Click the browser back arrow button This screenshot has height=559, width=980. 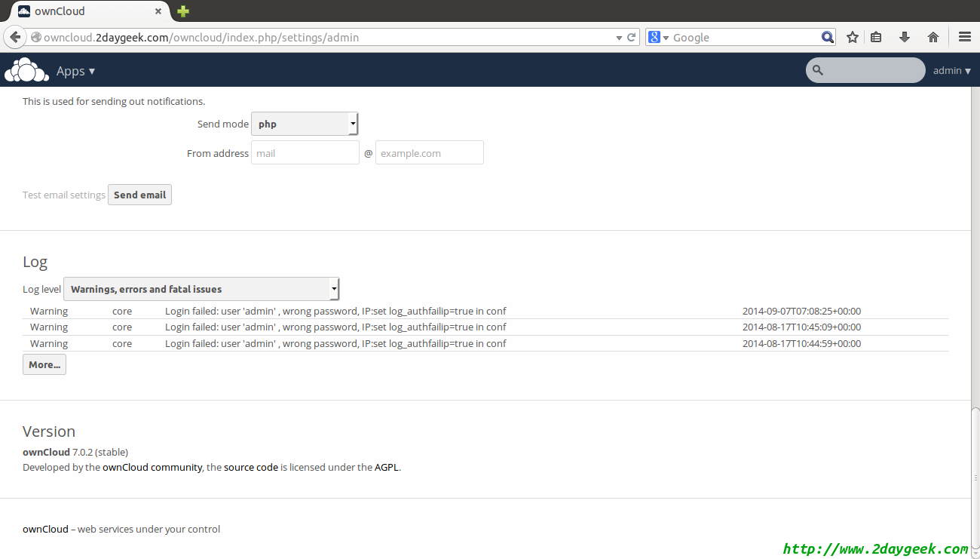[x=15, y=37]
